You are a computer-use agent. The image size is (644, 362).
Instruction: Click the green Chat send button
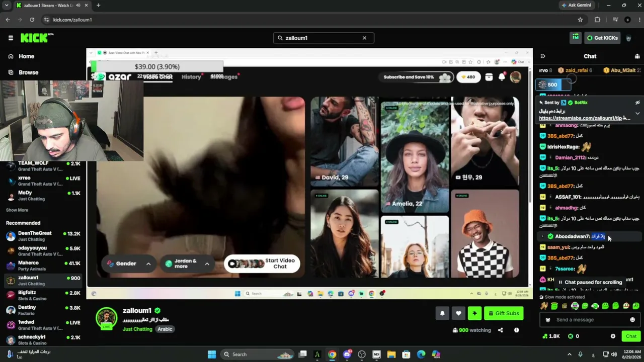point(631,336)
